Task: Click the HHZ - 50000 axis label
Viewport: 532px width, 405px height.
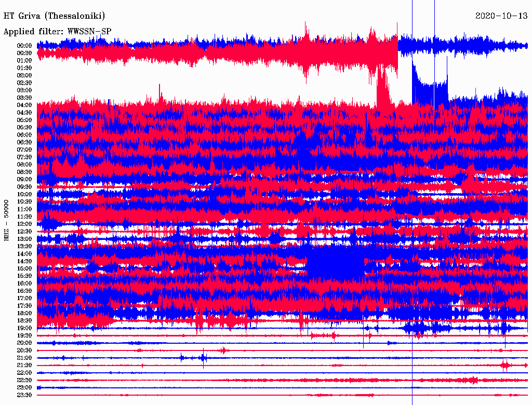Action: [6, 221]
